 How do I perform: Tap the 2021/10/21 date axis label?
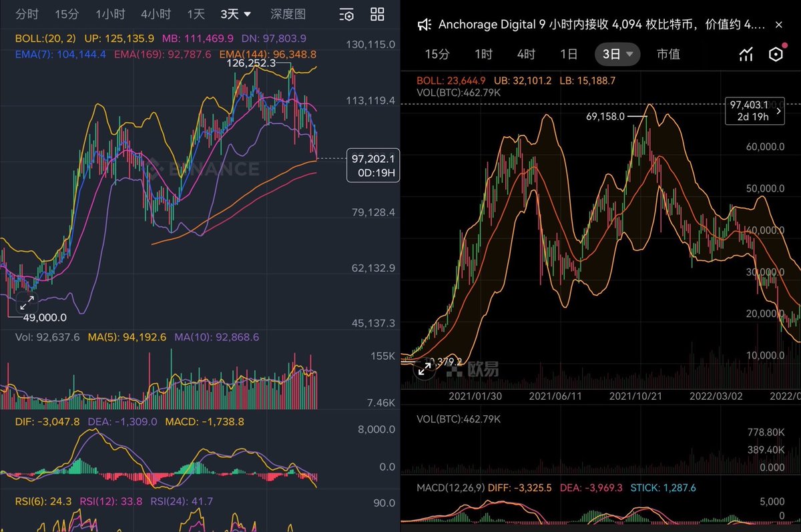coord(635,396)
